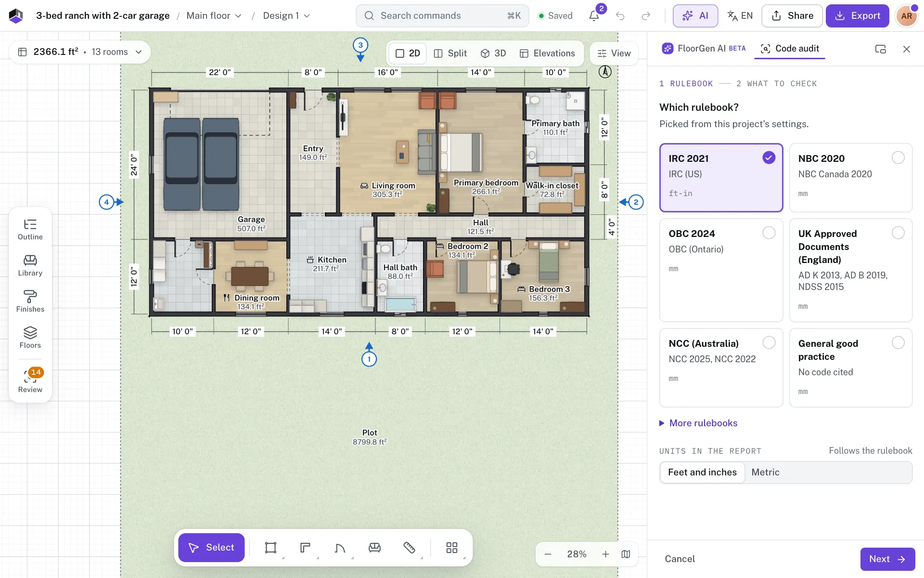Switch report units to Metric
Viewport: 924px width, 578px height.
tap(765, 473)
